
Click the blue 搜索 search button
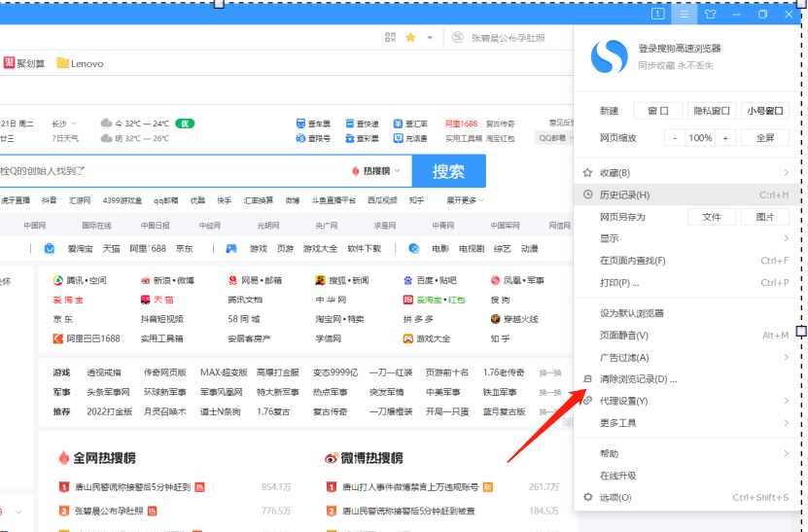coord(448,171)
